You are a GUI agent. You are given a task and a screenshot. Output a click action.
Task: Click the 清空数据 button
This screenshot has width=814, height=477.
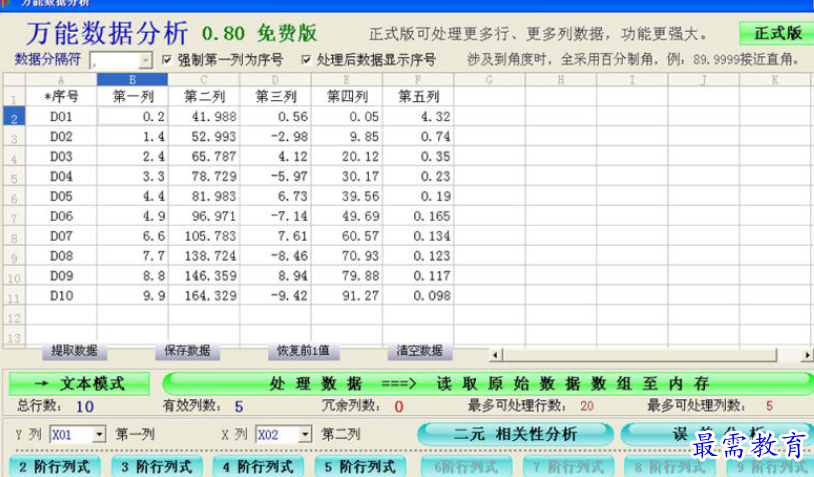click(419, 351)
